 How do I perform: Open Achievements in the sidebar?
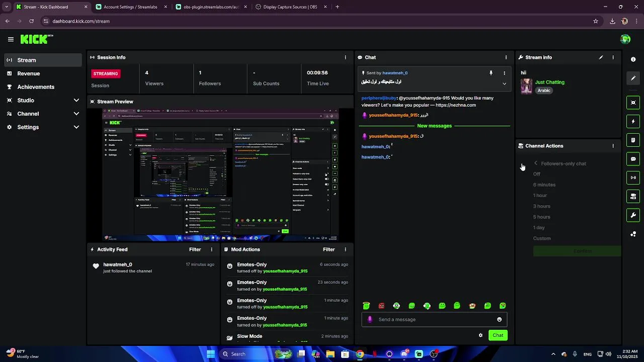(x=43, y=87)
